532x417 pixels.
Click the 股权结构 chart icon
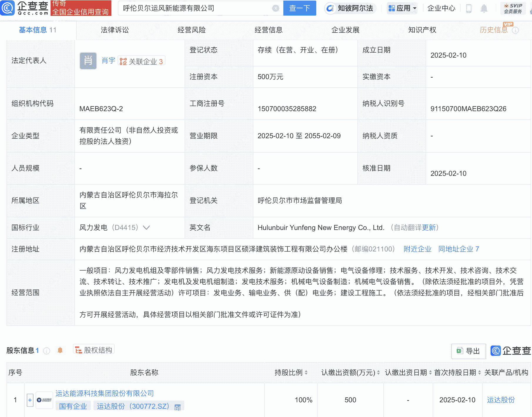[78, 350]
